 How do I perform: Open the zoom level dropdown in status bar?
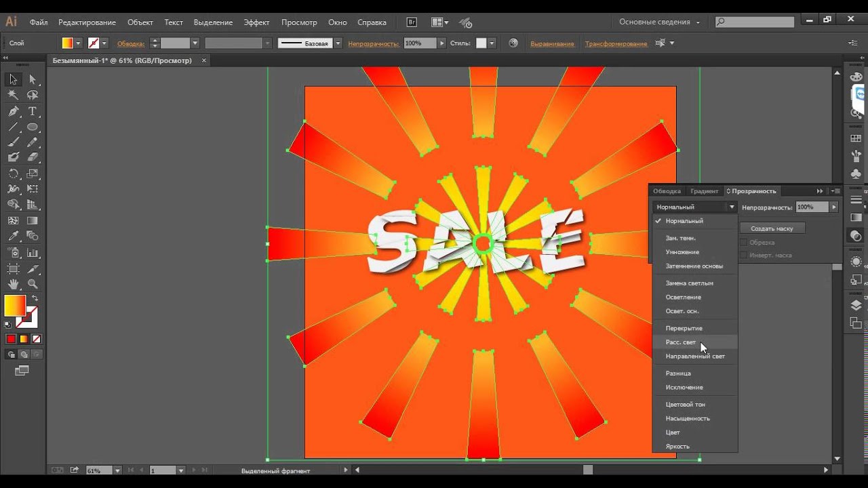117,470
